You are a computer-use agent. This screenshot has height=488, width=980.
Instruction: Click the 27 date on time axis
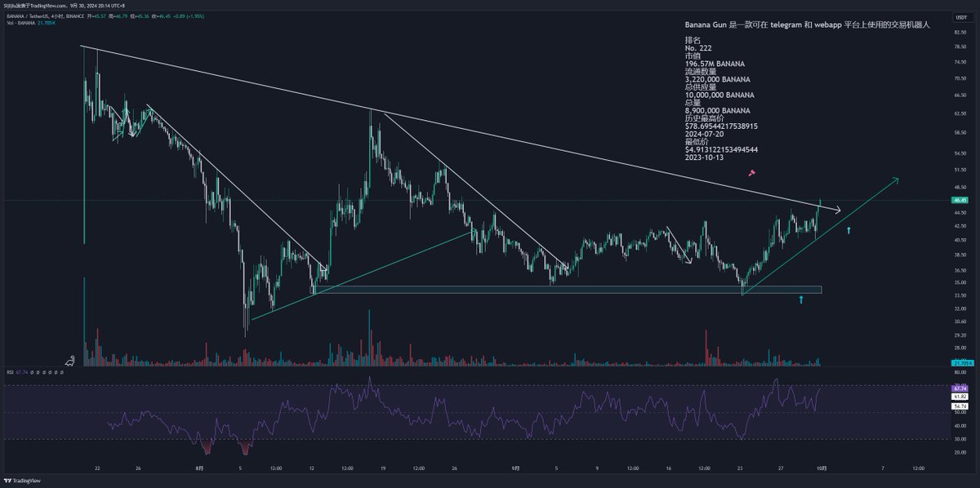click(x=782, y=468)
